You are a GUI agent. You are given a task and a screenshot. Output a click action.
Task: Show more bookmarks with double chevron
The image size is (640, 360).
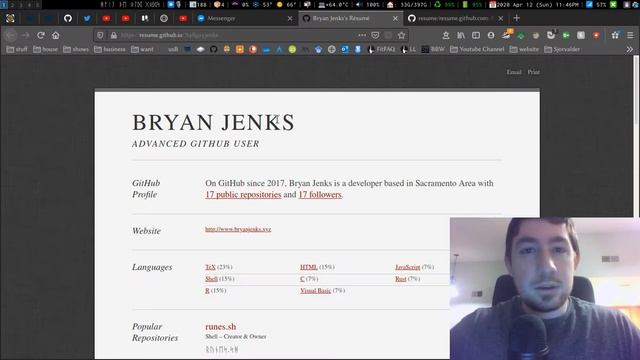630,49
